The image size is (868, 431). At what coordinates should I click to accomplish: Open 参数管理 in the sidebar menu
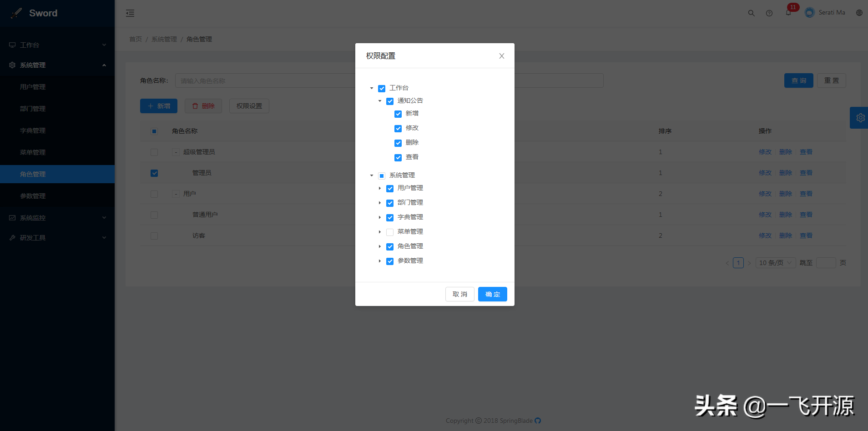57,196
